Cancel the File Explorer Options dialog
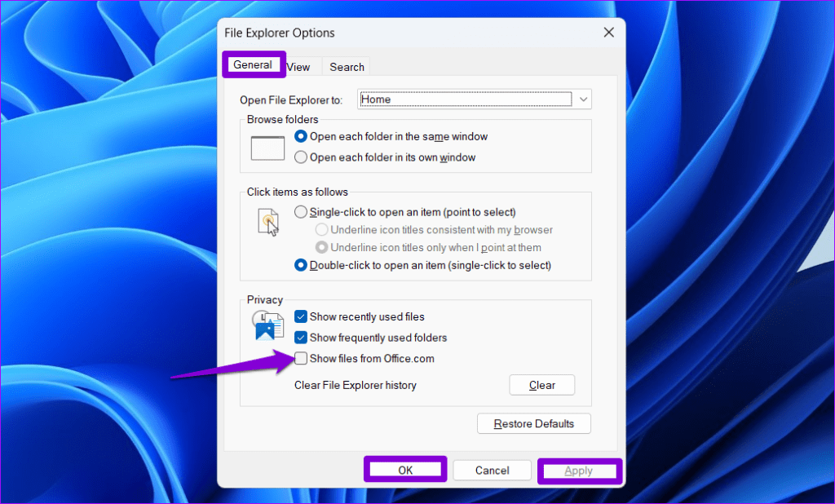This screenshot has height=504, width=835. 492,470
